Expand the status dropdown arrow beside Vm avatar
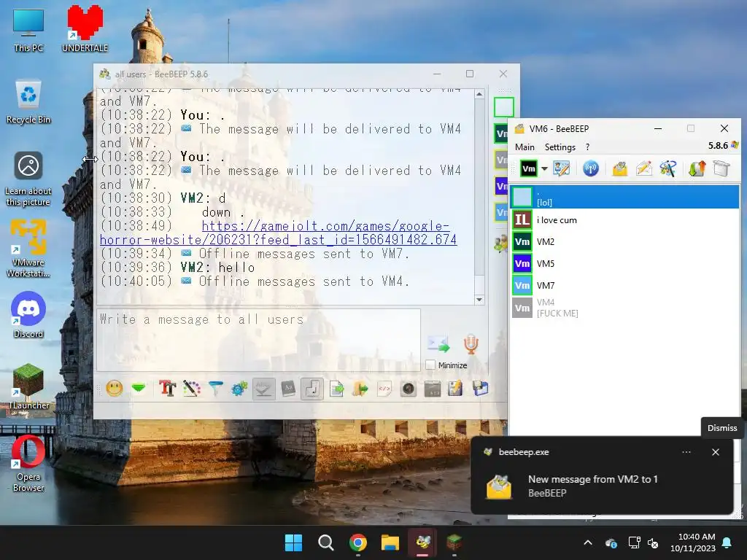The height and width of the screenshot is (560, 747). [544, 168]
